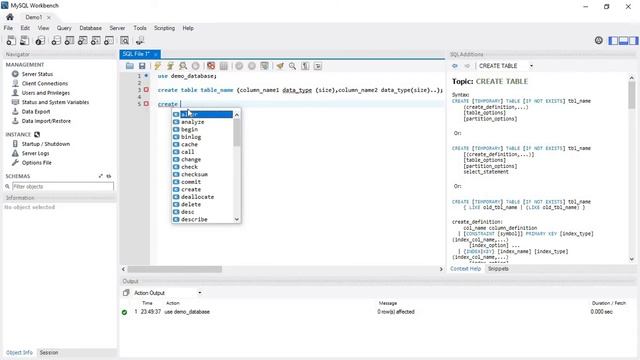Execute the current statement with the lightning cursor icon
This screenshot has width=640, height=360.
tap(170, 66)
